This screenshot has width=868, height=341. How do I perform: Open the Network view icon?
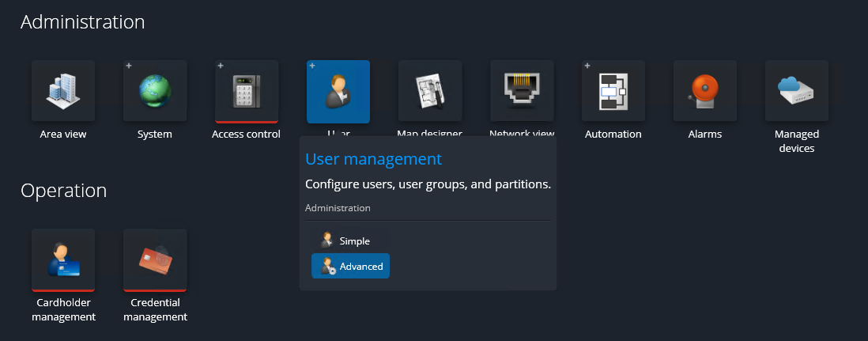click(522, 91)
